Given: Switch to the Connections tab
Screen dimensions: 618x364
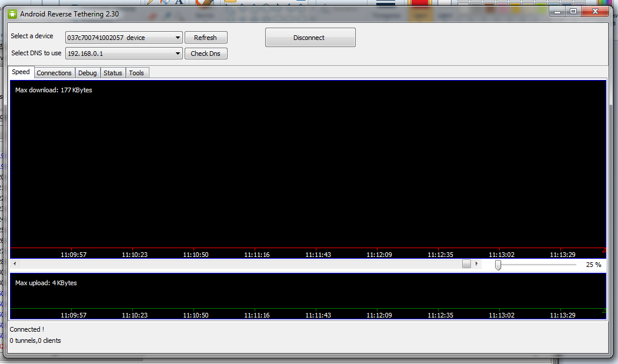Looking at the screenshot, I should coord(54,73).
